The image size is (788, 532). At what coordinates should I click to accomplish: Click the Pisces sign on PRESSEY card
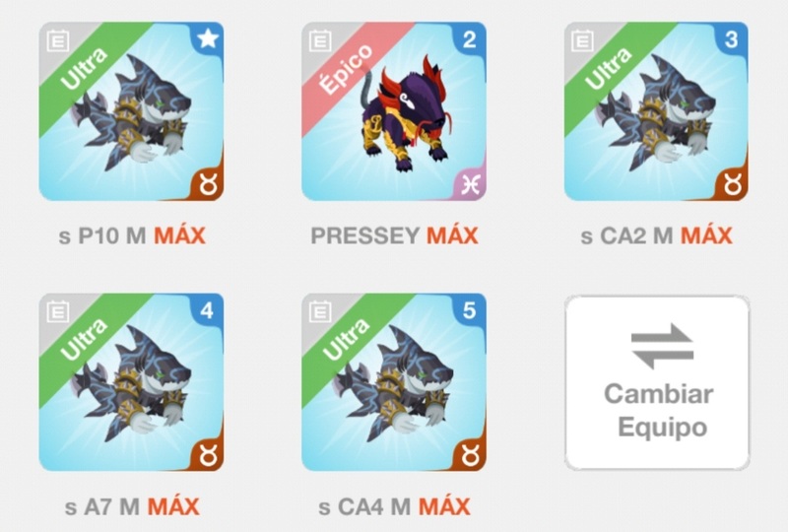(471, 185)
